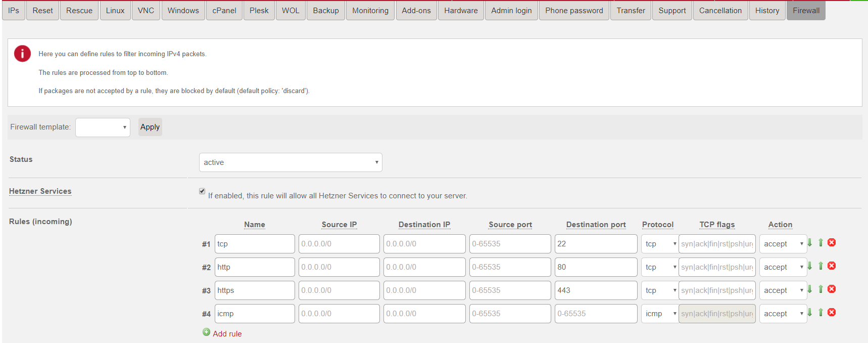Open the Status dropdown showing active

coord(291,162)
